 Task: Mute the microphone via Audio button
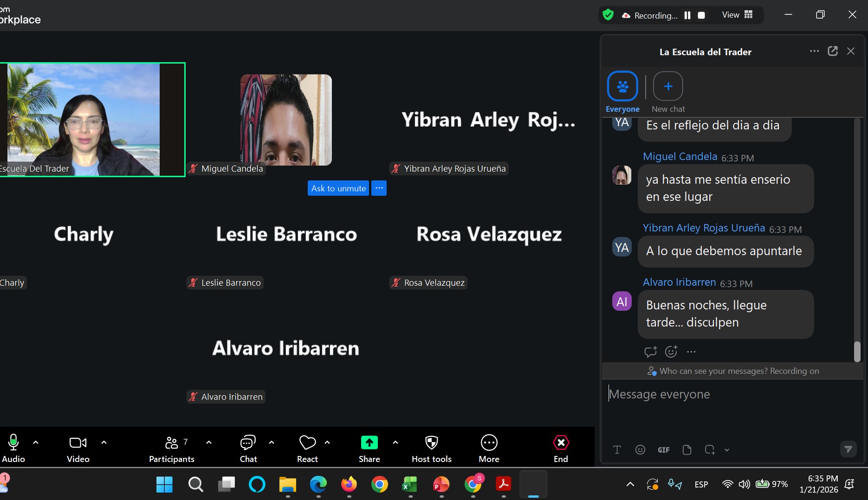[x=13, y=448]
